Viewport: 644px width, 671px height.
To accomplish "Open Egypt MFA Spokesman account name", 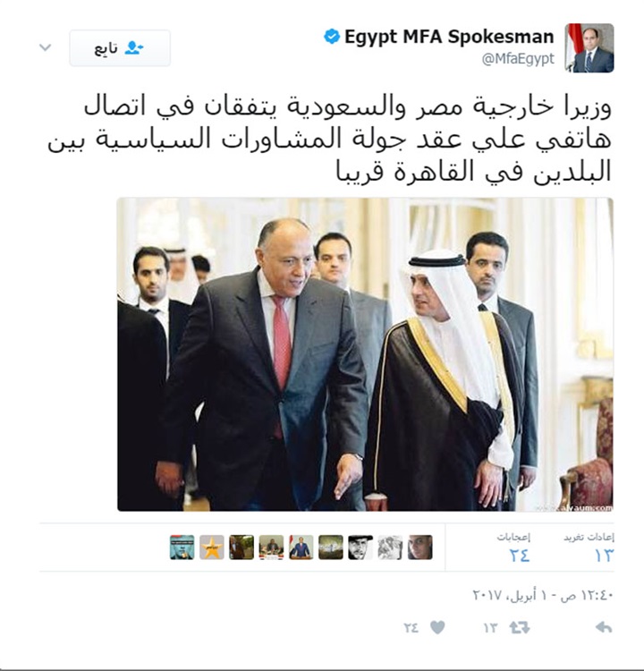I will tap(449, 37).
